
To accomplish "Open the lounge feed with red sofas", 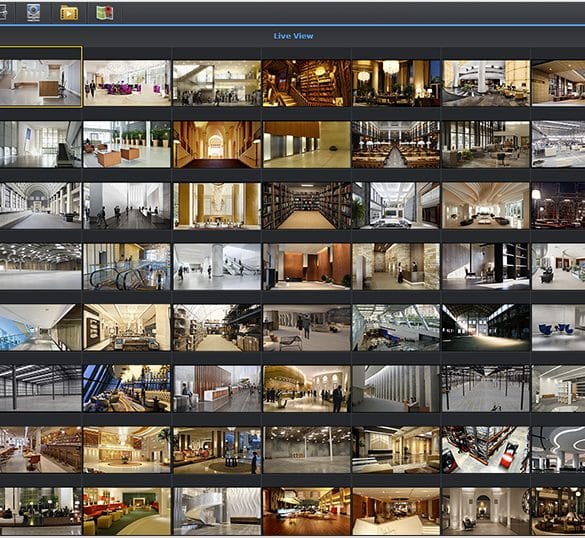I will click(x=127, y=511).
